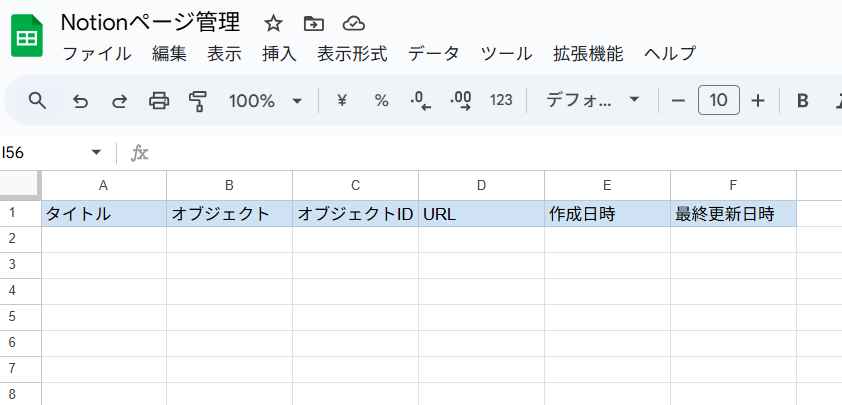This screenshot has height=405, width=842.
Task: Rename the Notionページ管理 title
Action: (x=150, y=23)
